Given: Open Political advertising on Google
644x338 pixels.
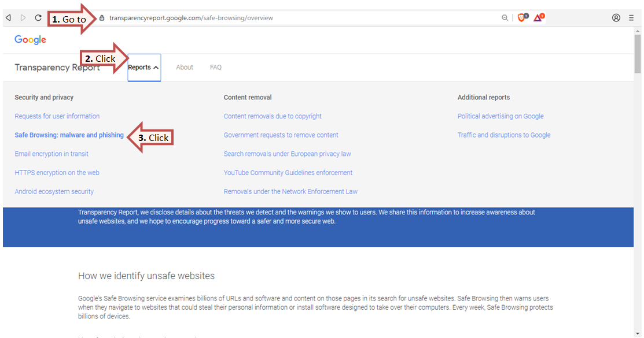Looking at the screenshot, I should click(501, 116).
